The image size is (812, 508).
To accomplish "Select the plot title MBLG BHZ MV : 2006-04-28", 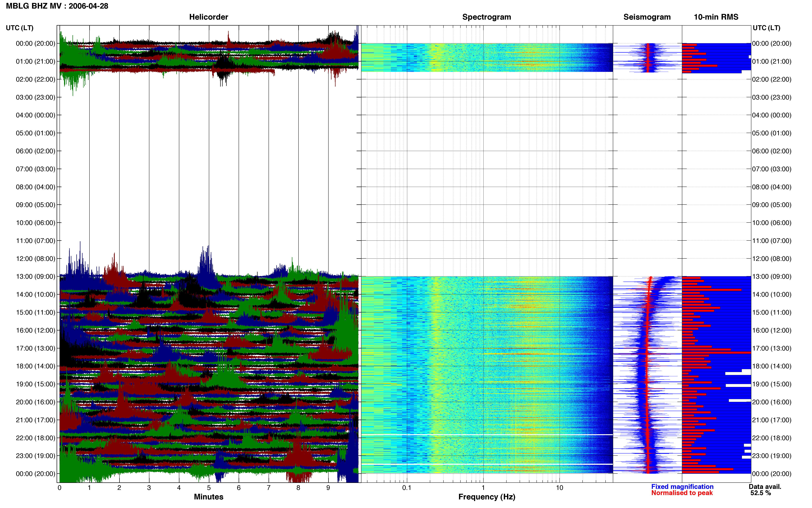I will click(x=57, y=6).
